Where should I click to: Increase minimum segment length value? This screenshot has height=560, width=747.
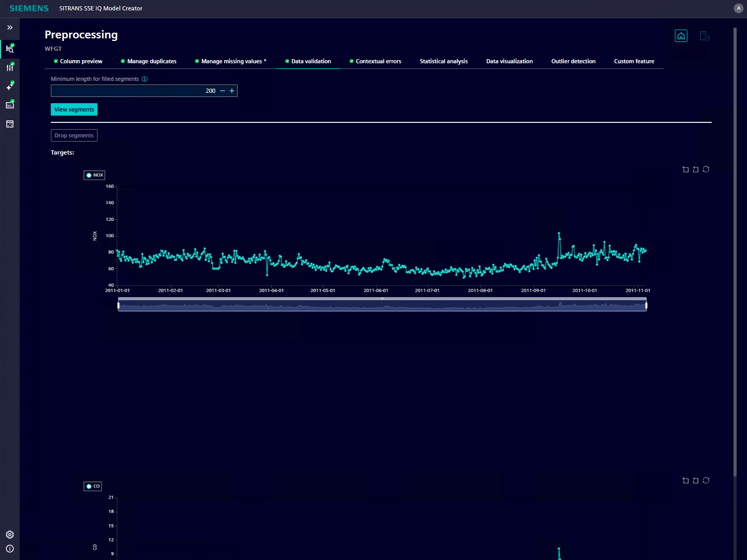click(x=232, y=91)
